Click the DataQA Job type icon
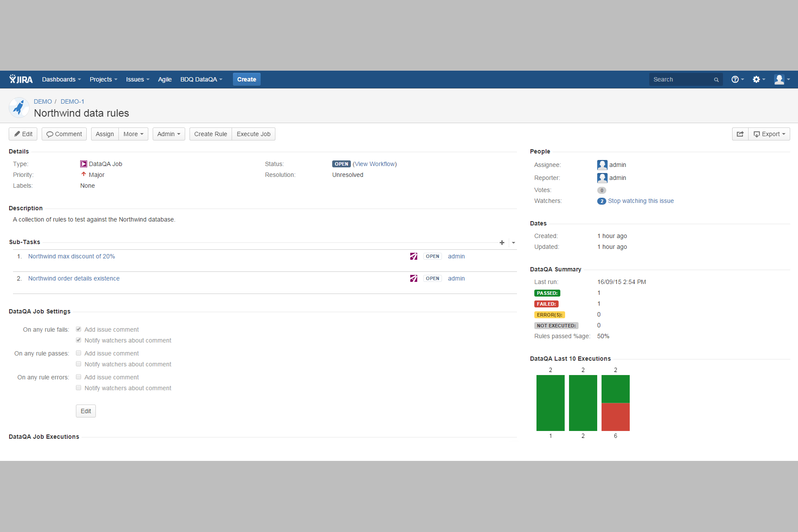Screen dimensions: 798x532 [84, 164]
